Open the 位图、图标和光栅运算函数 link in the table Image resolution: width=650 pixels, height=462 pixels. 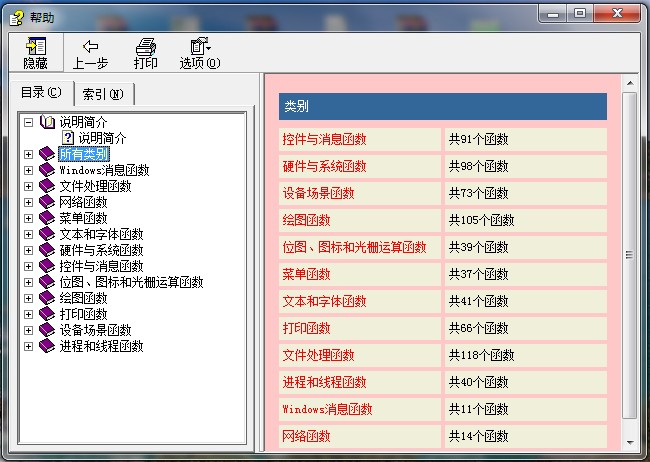click(x=354, y=247)
